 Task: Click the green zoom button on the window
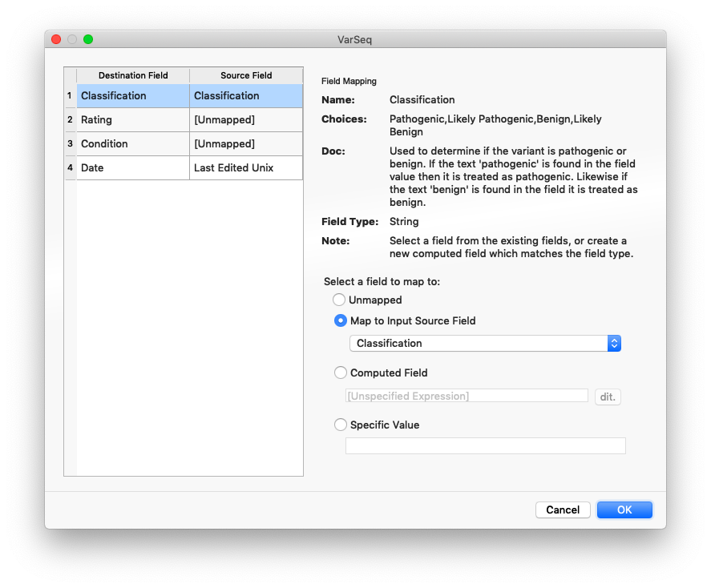(x=88, y=38)
